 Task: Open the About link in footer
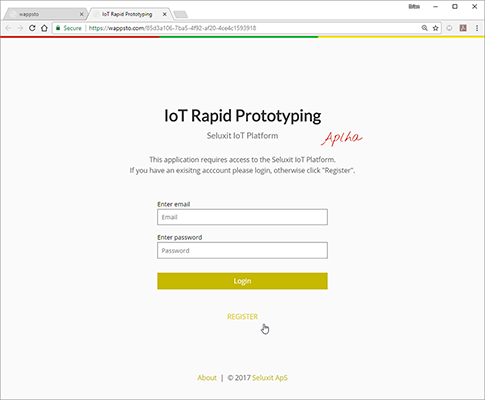(207, 378)
